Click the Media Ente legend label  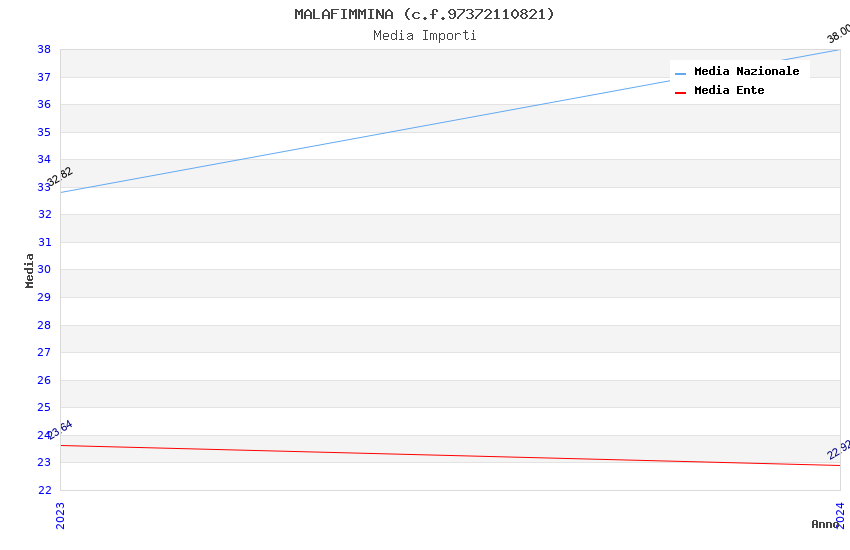pos(729,90)
